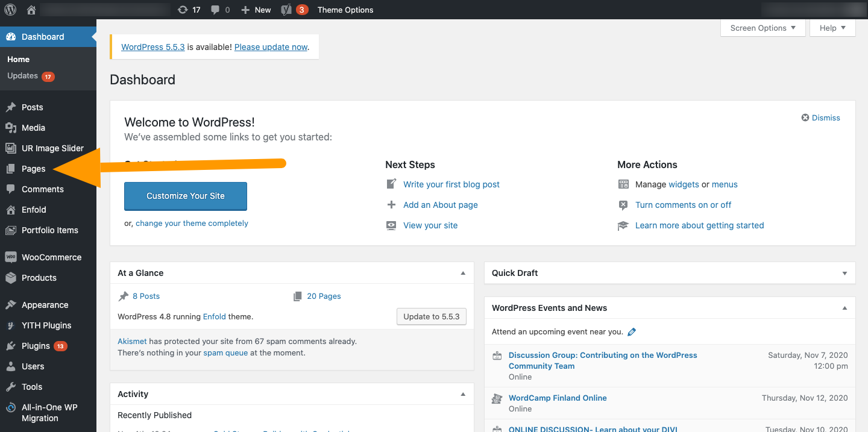Open the WordCamp Finland Online link

[x=558, y=398]
